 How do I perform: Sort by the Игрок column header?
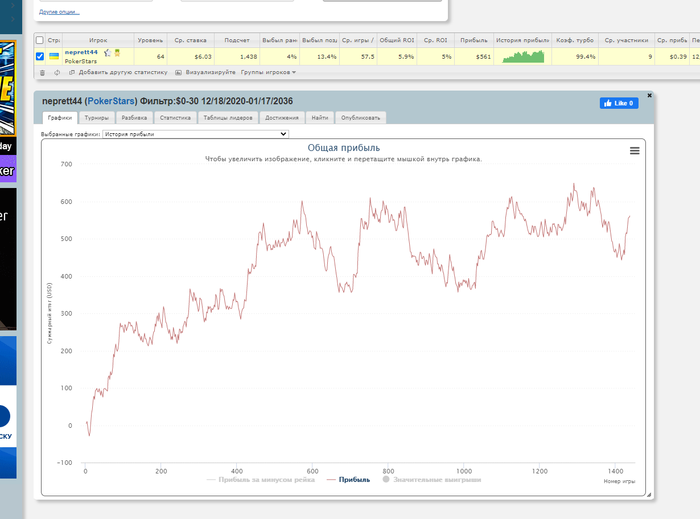click(98, 40)
